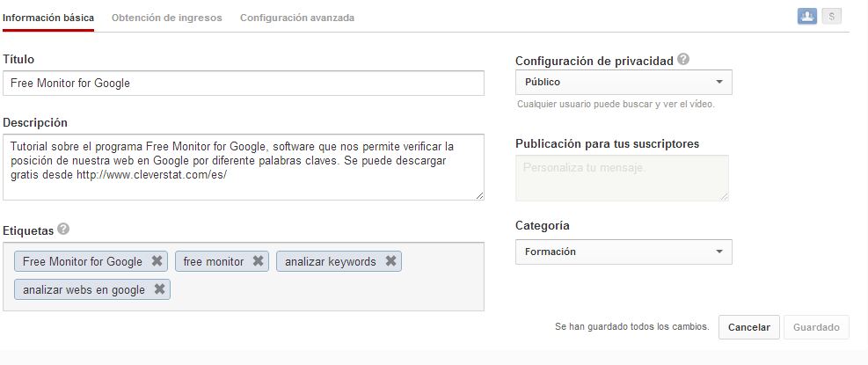The height and width of the screenshot is (365, 868).
Task: Remove the 'free monitor' tag
Action: point(258,261)
